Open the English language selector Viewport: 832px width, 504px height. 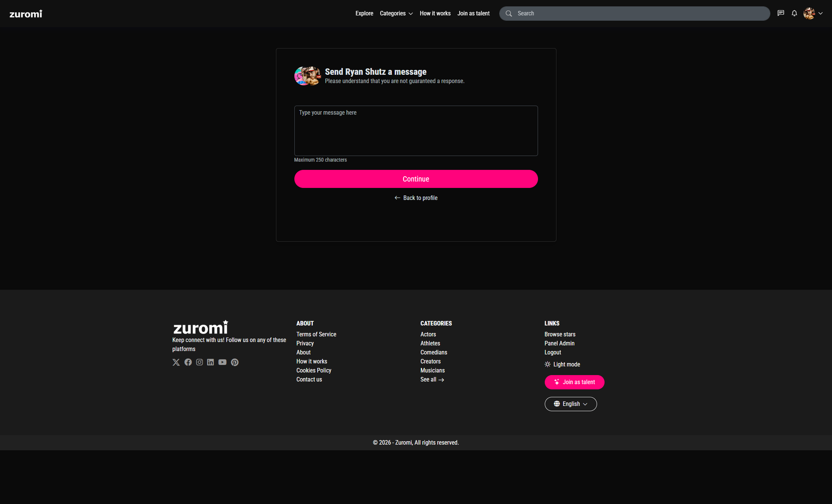tap(570, 404)
